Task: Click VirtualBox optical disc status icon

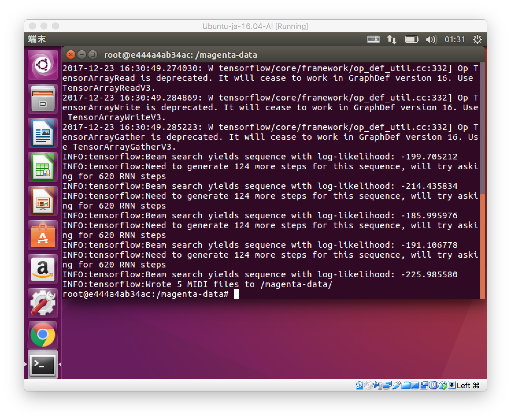Action: 368,385
